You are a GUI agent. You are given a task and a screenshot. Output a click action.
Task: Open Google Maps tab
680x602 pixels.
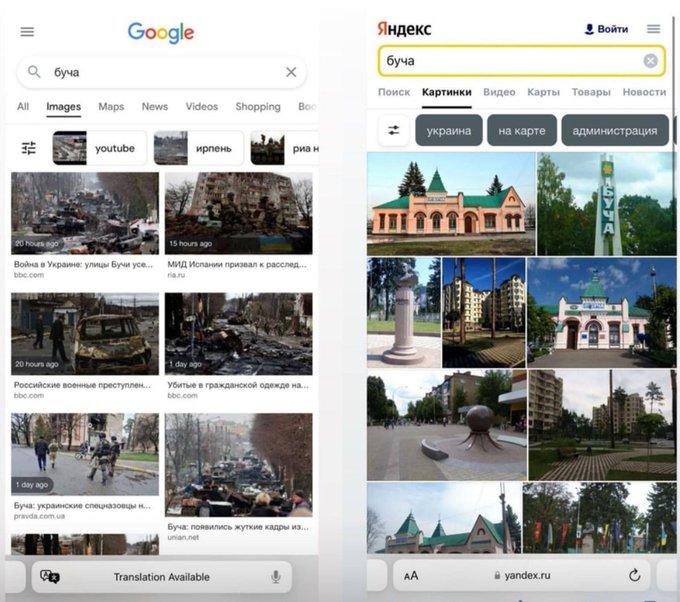pos(111,107)
